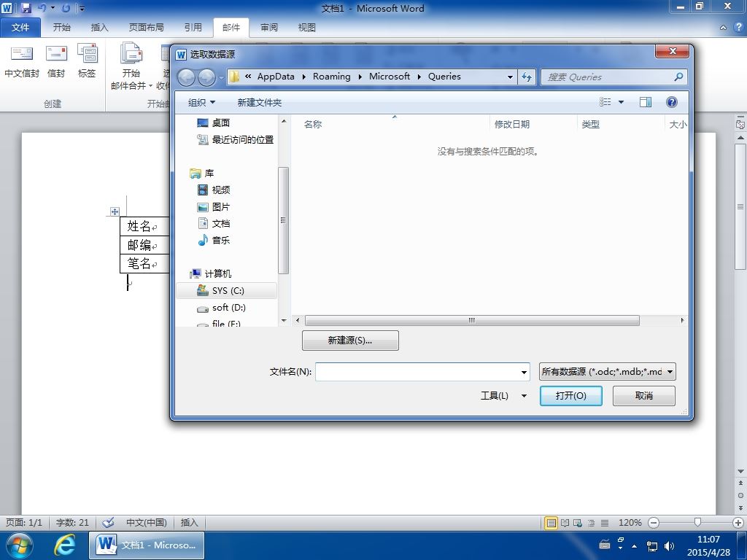This screenshot has width=747, height=560.
Task: Click the change view icon in dialog
Action: point(605,102)
